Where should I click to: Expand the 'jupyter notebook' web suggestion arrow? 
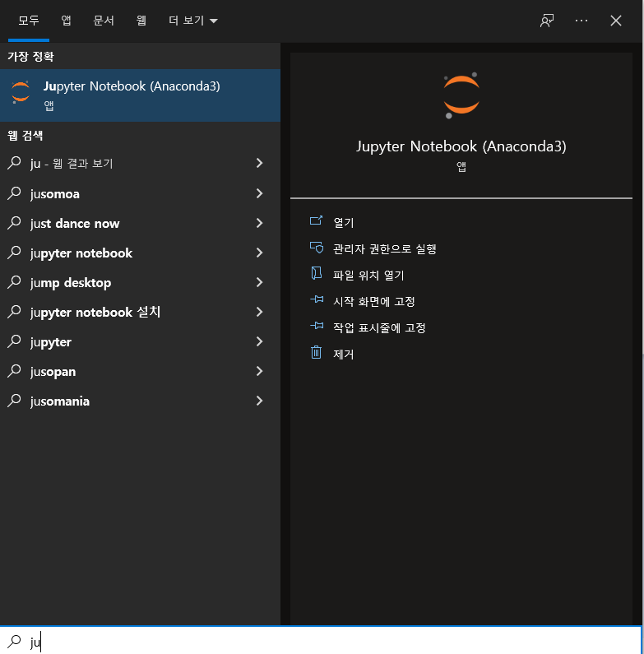pyautogui.click(x=259, y=253)
